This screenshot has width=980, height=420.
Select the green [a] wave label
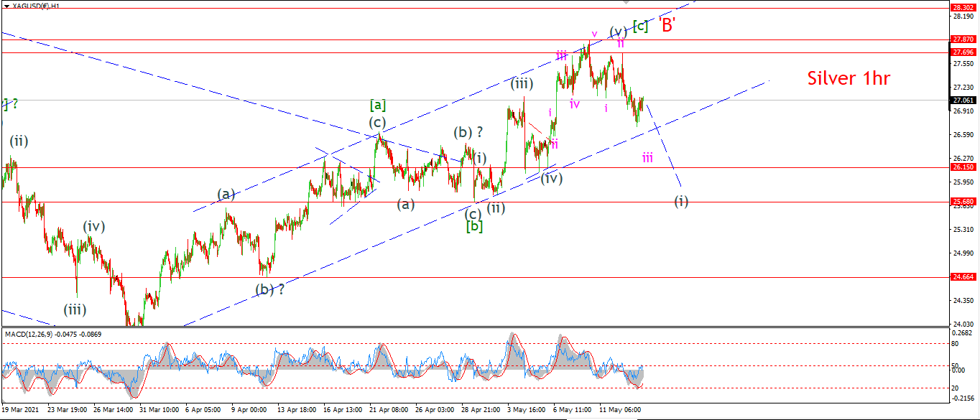tap(379, 106)
